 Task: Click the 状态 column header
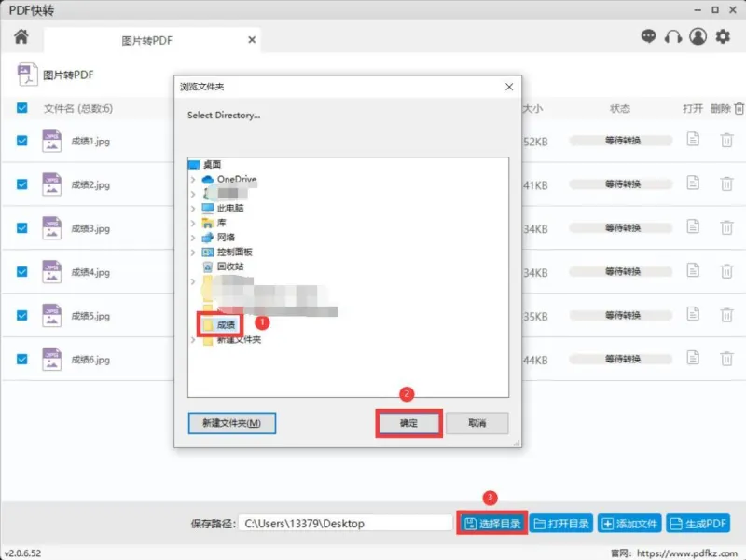click(620, 109)
